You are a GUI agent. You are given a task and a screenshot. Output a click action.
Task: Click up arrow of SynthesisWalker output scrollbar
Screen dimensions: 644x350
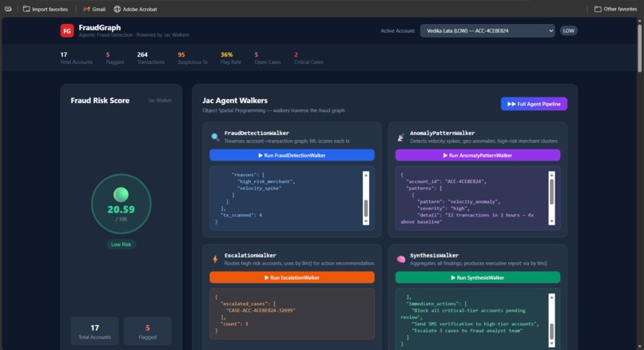coord(551,297)
